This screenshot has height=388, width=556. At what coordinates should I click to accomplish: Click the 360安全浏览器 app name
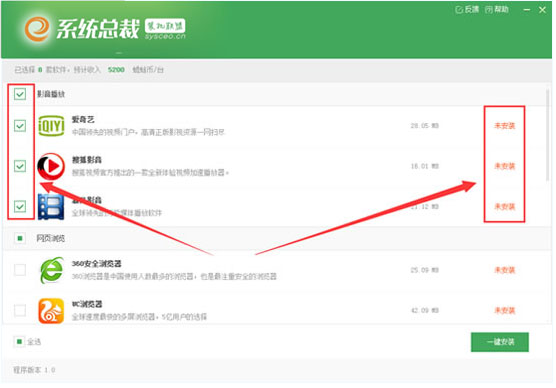pos(96,264)
